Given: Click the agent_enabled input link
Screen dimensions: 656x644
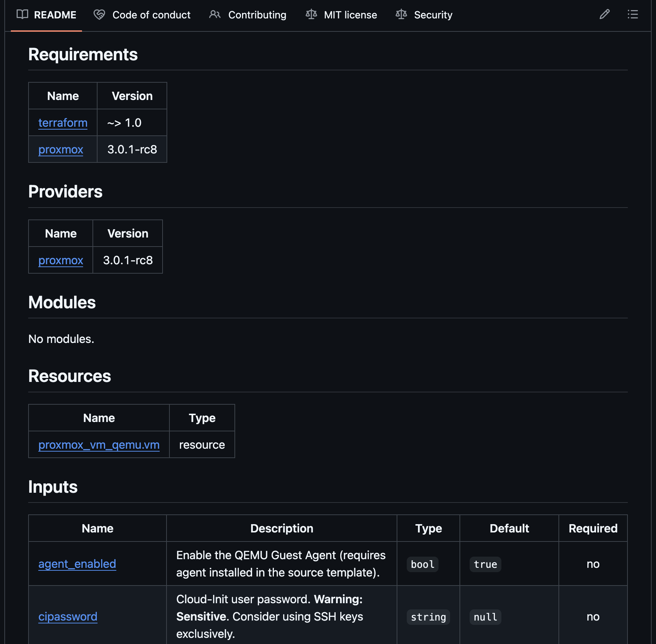Looking at the screenshot, I should [x=77, y=564].
